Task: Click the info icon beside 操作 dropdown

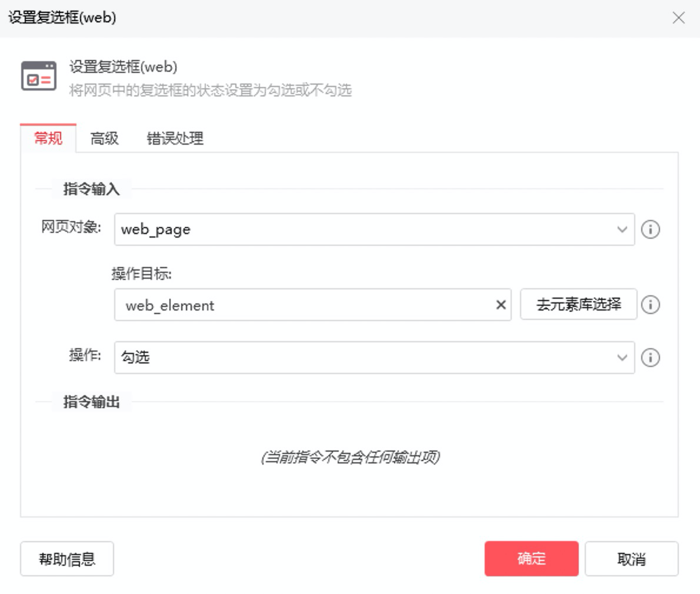Action: coord(650,358)
